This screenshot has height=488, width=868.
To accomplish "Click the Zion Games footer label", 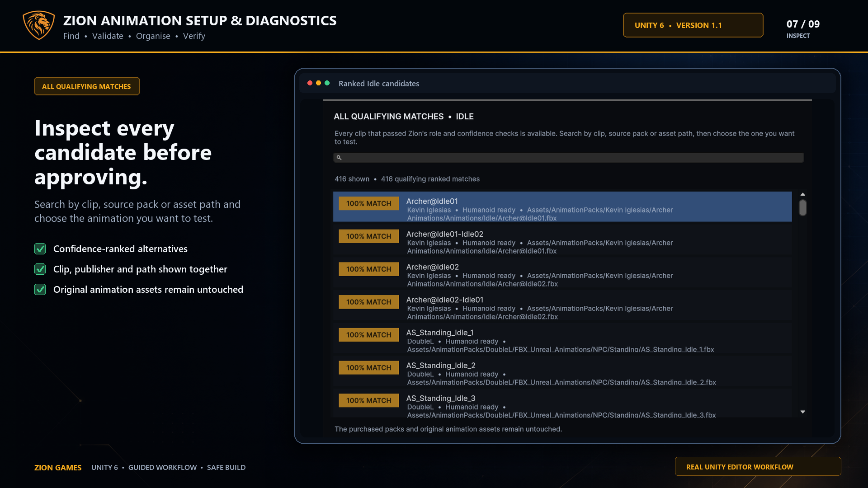I will click(x=58, y=468).
